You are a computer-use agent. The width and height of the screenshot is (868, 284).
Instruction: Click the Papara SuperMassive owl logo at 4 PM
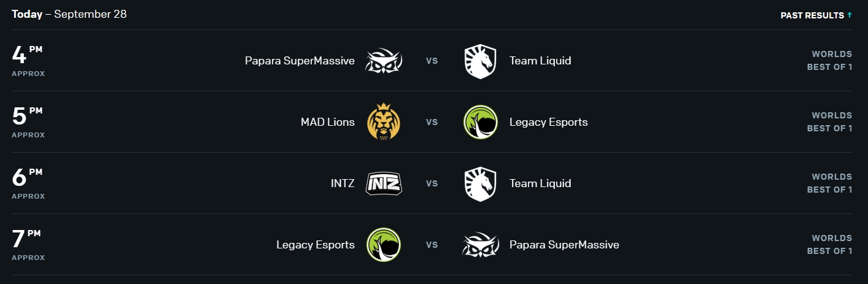(x=384, y=61)
